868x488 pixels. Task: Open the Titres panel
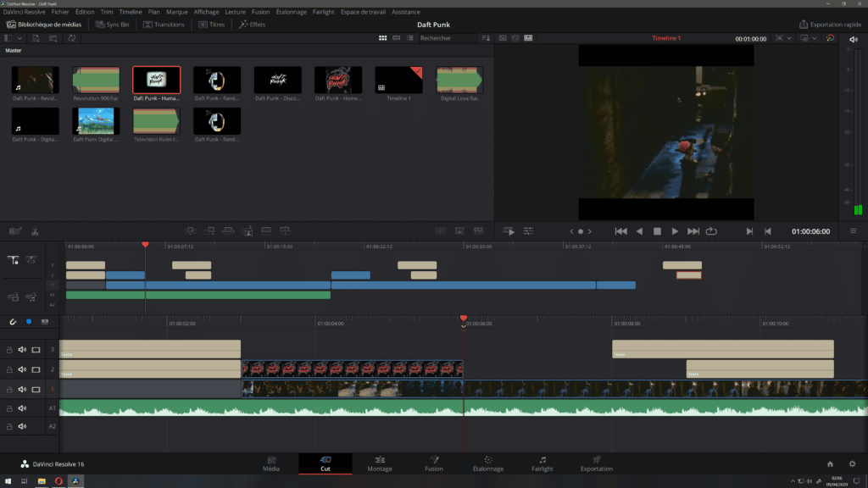point(212,25)
